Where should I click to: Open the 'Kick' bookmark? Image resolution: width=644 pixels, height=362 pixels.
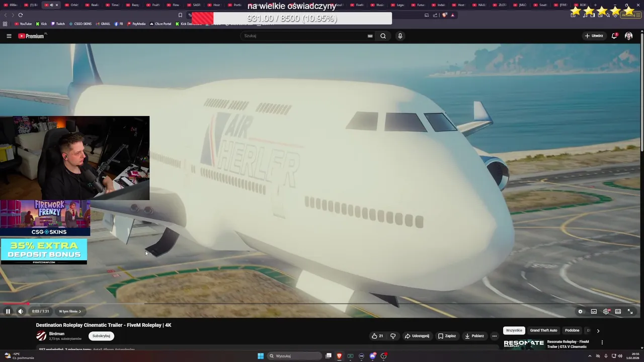pyautogui.click(x=41, y=24)
